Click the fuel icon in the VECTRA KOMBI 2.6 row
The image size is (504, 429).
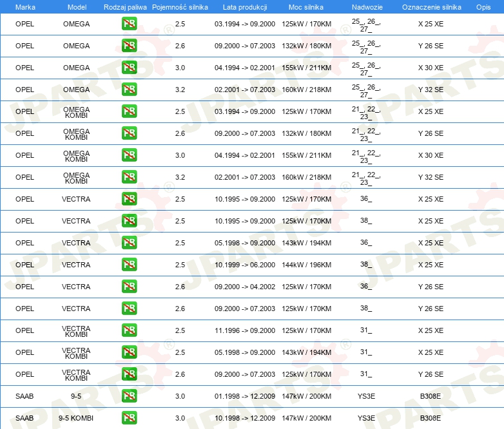coord(129,374)
